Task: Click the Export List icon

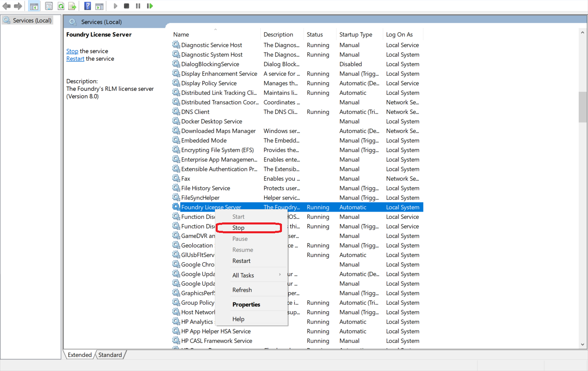Action: pos(72,6)
